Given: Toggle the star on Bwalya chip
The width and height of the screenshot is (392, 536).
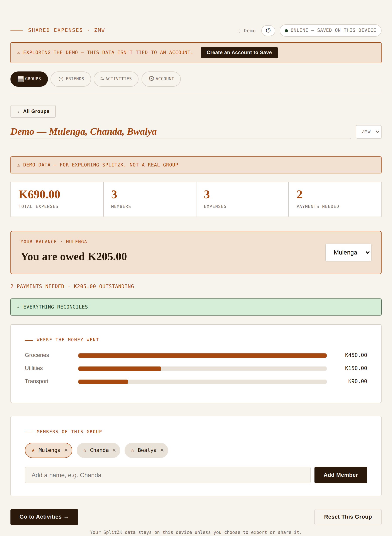Looking at the screenshot, I should coord(133,450).
